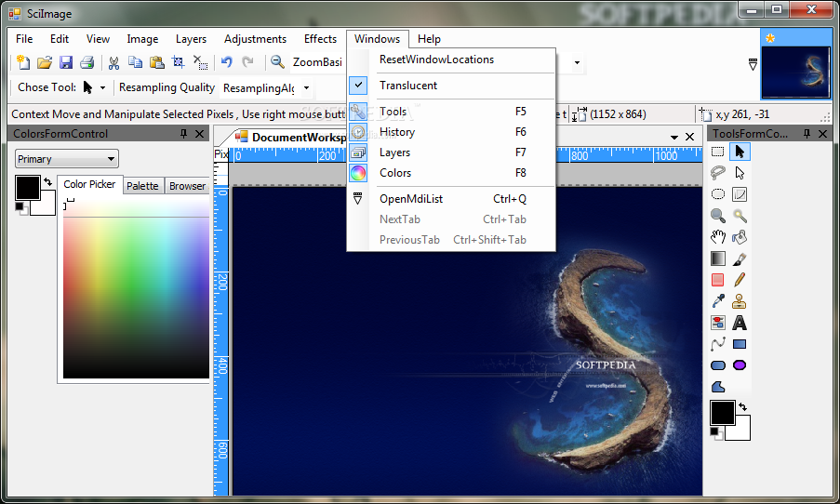This screenshot has height=504, width=840.
Task: Click the New file toolbar icon
Action: coord(23,62)
